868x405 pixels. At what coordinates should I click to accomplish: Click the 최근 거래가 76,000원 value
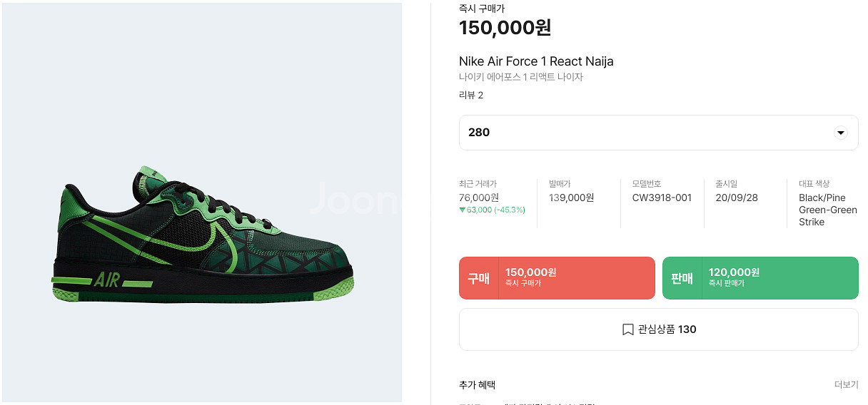[479, 198]
